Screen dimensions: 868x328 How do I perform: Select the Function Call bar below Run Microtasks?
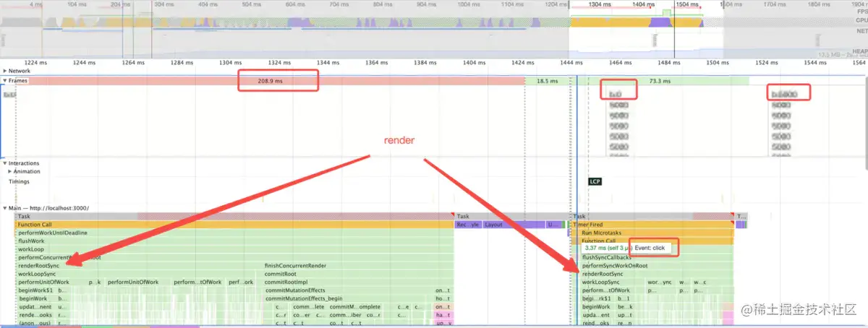coord(656,241)
